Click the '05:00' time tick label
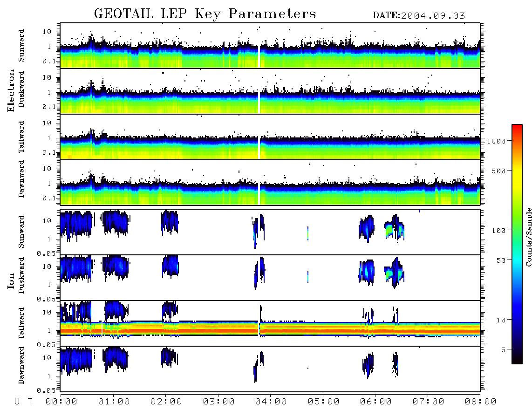532x410 pixels. (324, 402)
